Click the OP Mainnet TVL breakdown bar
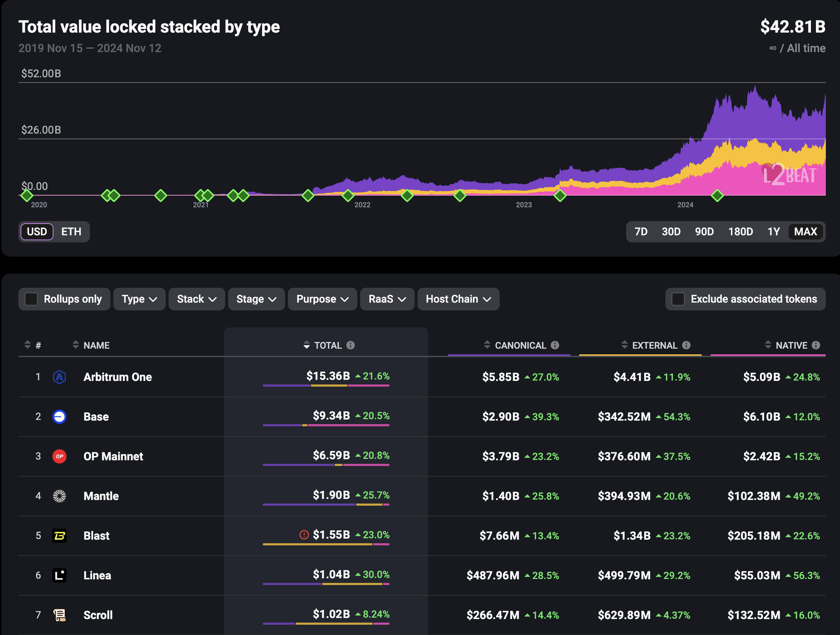Viewport: 840px width, 635px height. click(326, 465)
